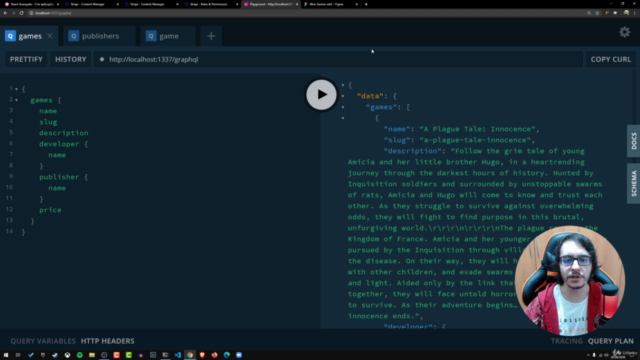Click the price field in query editor
Screen dimensions: 640x360
50,210
